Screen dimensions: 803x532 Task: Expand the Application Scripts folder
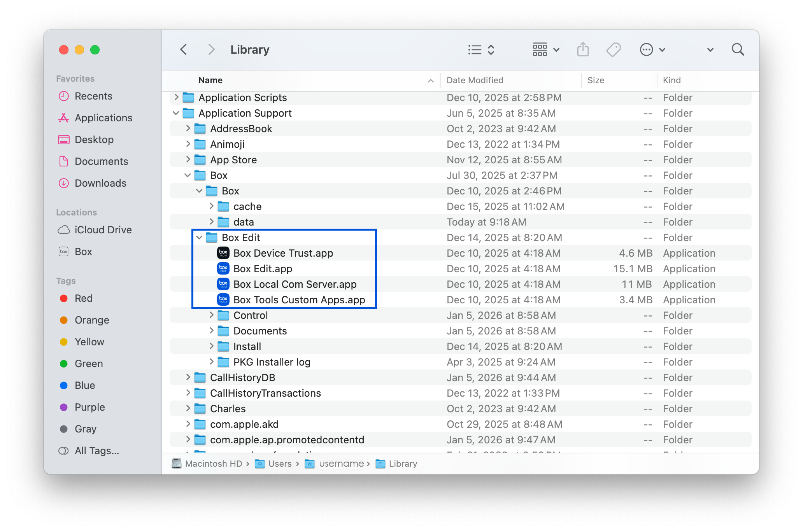point(176,97)
